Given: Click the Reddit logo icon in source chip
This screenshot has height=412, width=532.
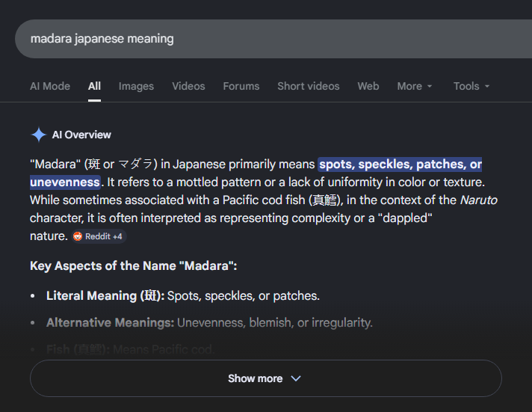Looking at the screenshot, I should pos(78,236).
